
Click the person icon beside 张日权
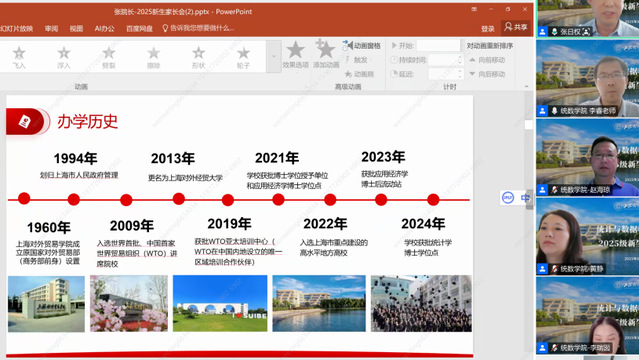(543, 32)
